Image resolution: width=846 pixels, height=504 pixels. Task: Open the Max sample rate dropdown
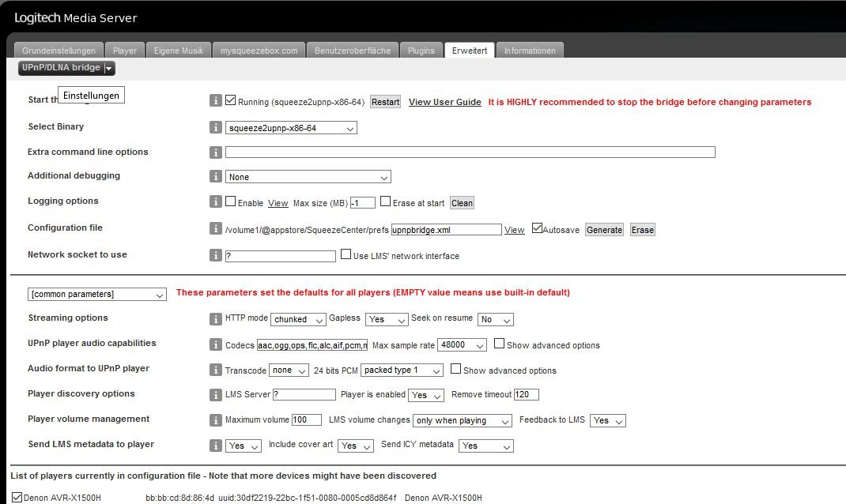click(x=463, y=345)
